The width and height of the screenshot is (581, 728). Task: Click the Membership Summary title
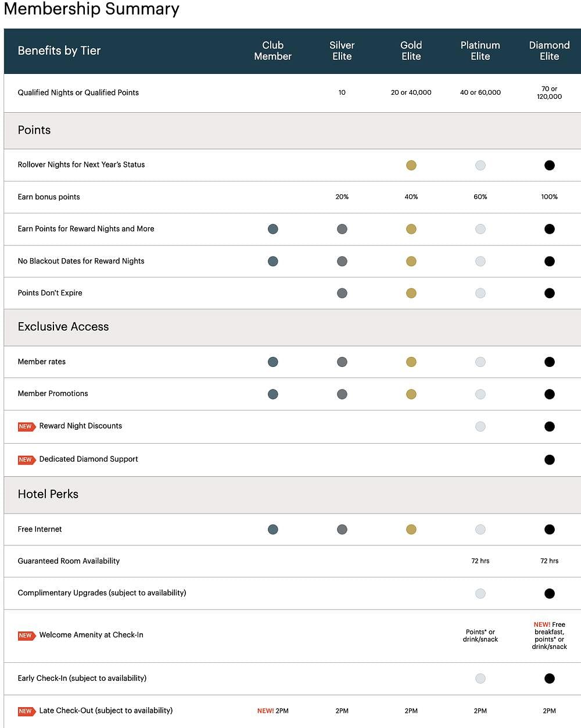(x=92, y=9)
